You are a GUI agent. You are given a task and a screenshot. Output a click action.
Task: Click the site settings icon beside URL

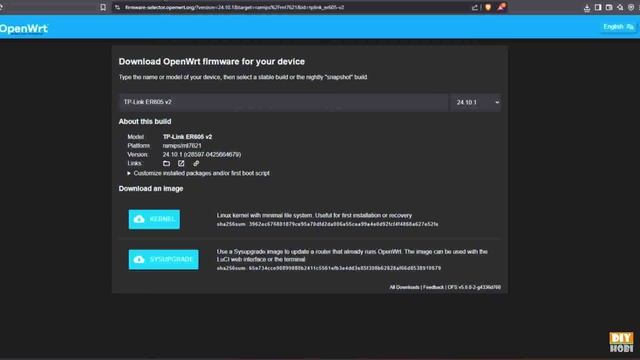(x=118, y=7)
